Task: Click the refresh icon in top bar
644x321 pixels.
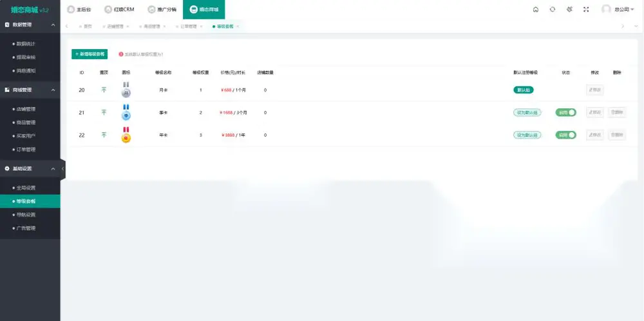Action: pos(553,10)
